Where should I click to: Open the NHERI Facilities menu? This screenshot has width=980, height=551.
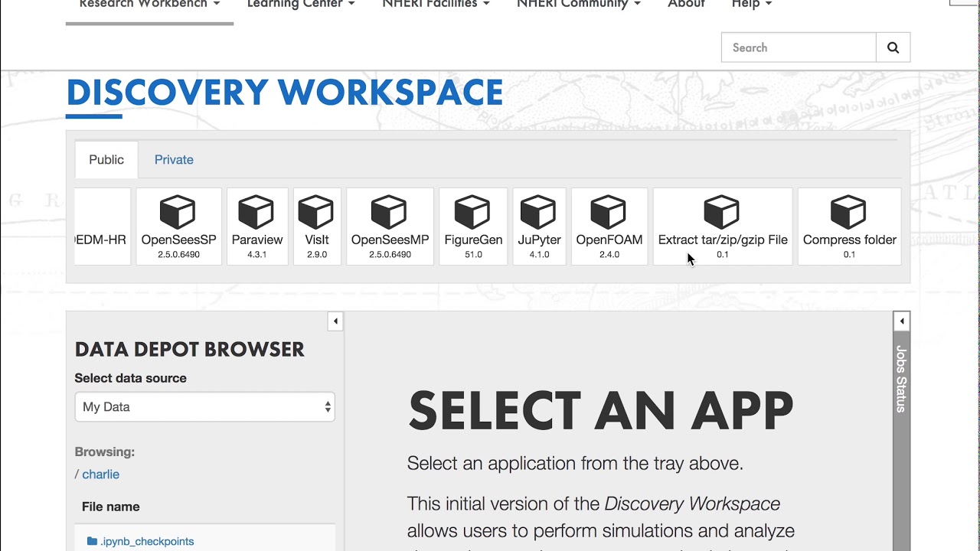pyautogui.click(x=436, y=4)
